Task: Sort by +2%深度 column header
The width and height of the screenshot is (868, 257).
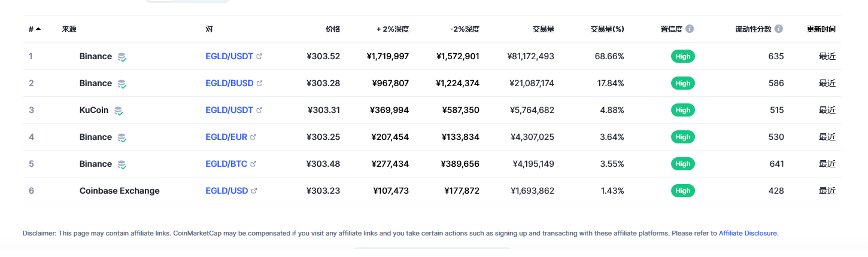Action: click(x=392, y=29)
